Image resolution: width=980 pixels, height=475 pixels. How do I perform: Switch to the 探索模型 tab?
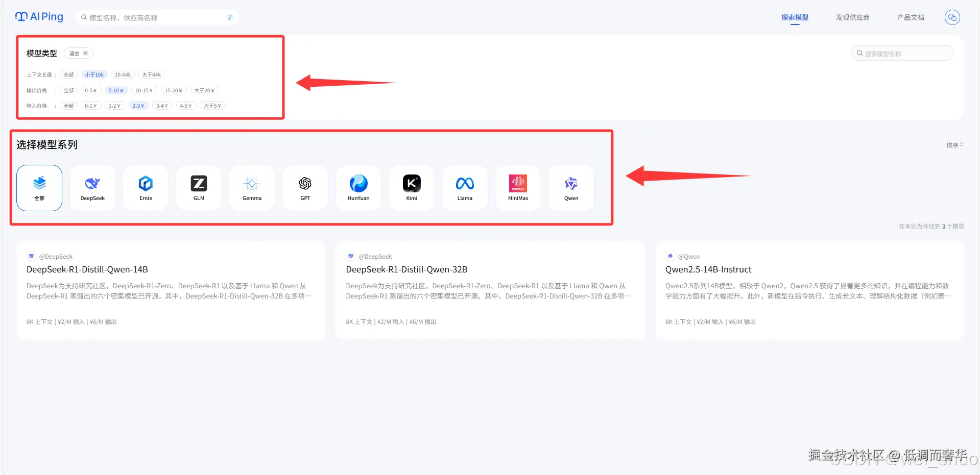tap(795, 17)
